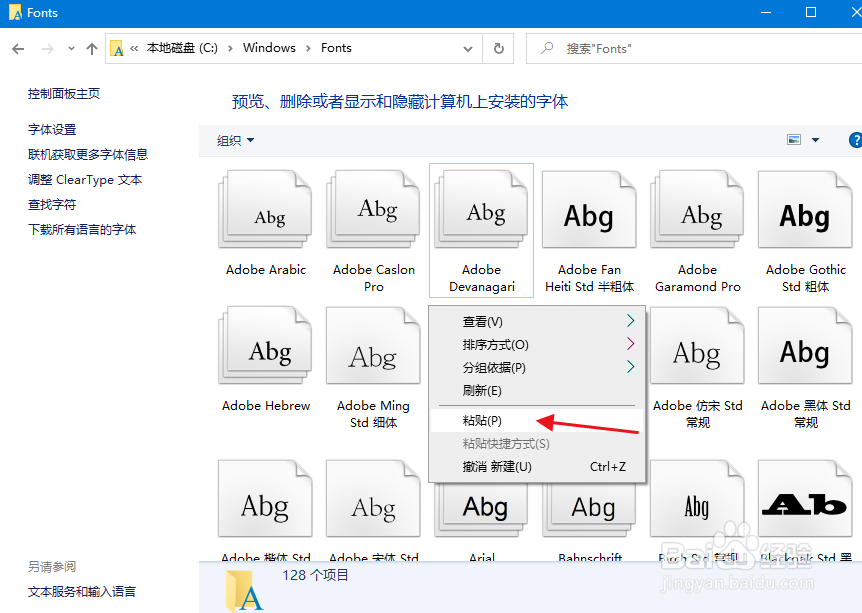
Task: Open the help question mark icon
Action: point(855,140)
